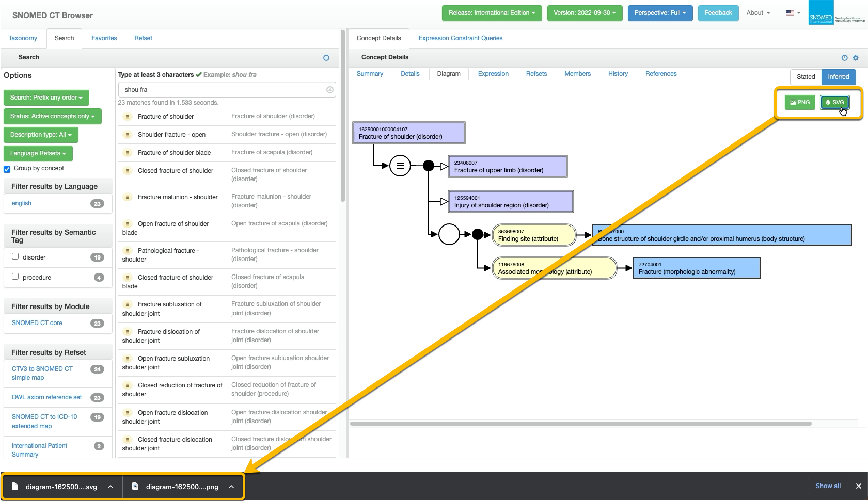Click the icon beside Fracture of shoulder blade

pos(128,153)
